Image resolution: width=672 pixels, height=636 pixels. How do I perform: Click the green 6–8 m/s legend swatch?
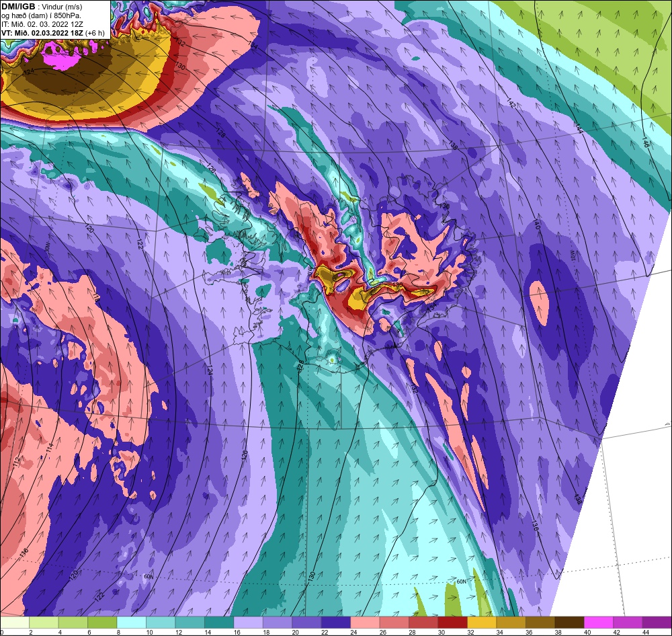click(x=102, y=623)
